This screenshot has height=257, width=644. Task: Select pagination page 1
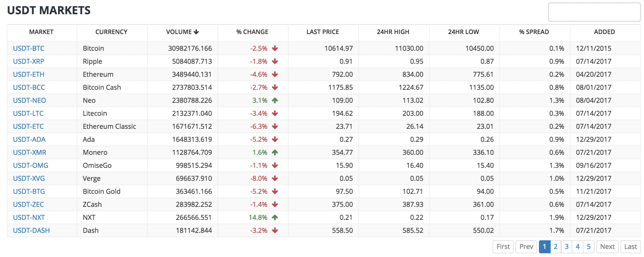[x=545, y=247]
